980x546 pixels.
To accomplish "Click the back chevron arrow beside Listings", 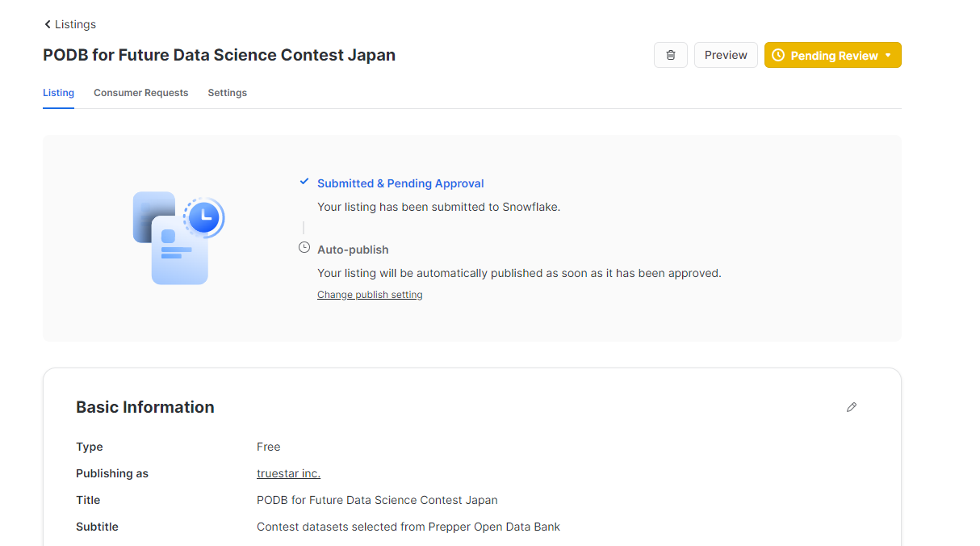I will (x=48, y=24).
